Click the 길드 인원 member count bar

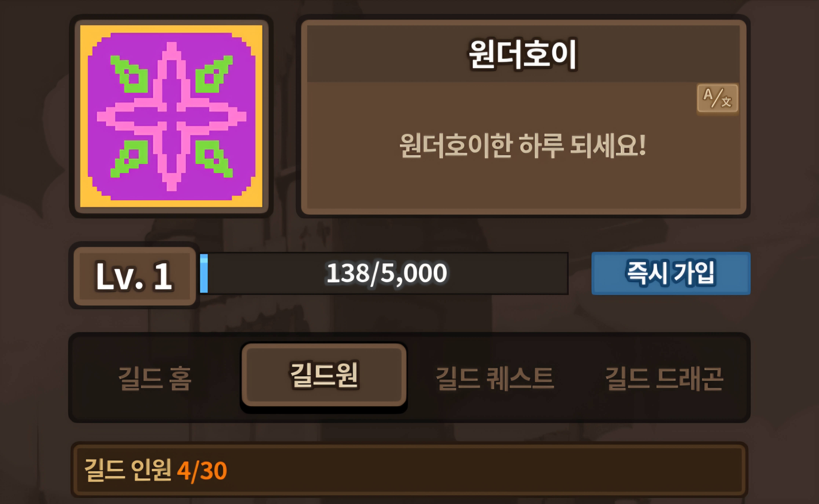(x=409, y=470)
